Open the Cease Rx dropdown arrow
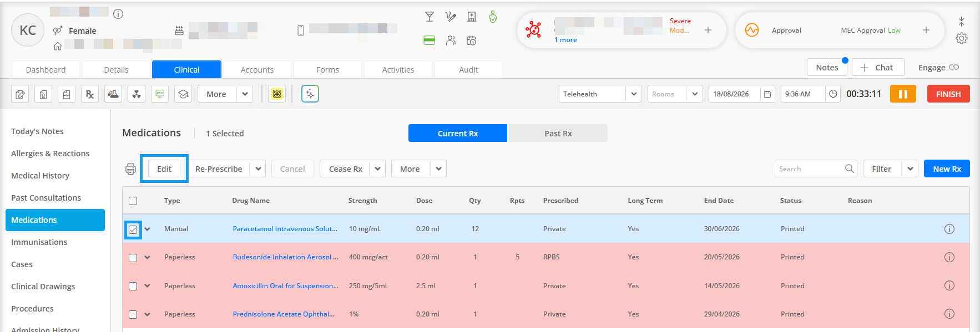 coord(377,169)
